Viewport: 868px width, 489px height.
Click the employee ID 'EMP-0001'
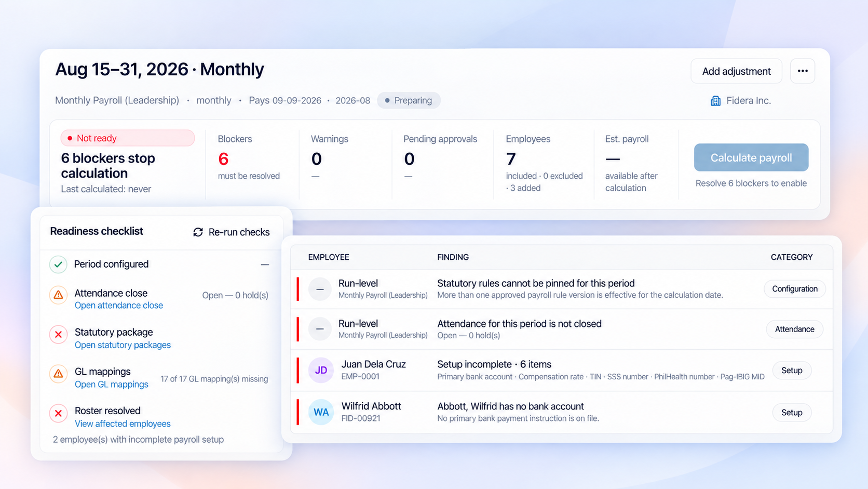[360, 376]
